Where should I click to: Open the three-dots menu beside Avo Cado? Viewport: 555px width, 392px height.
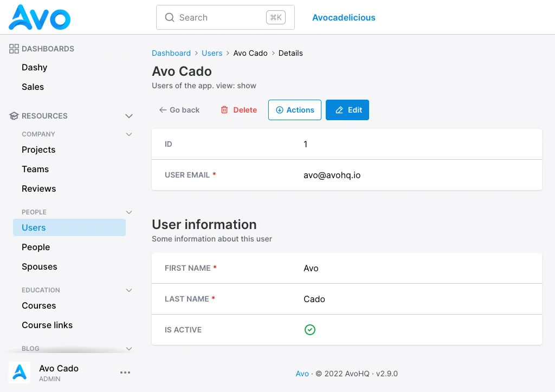[x=125, y=373]
